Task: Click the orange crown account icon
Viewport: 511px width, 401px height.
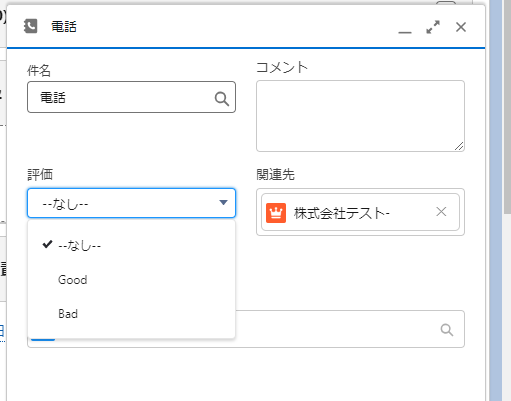Action: [276, 213]
